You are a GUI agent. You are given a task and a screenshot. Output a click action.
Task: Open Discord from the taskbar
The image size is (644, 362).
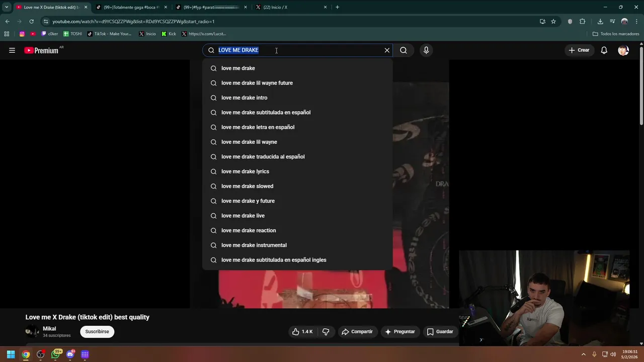click(70, 354)
